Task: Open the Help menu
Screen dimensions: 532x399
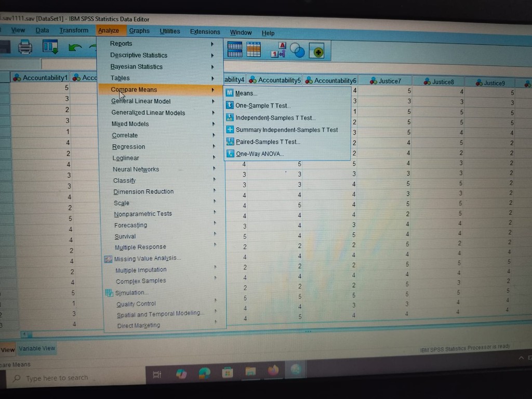Action: coord(268,33)
